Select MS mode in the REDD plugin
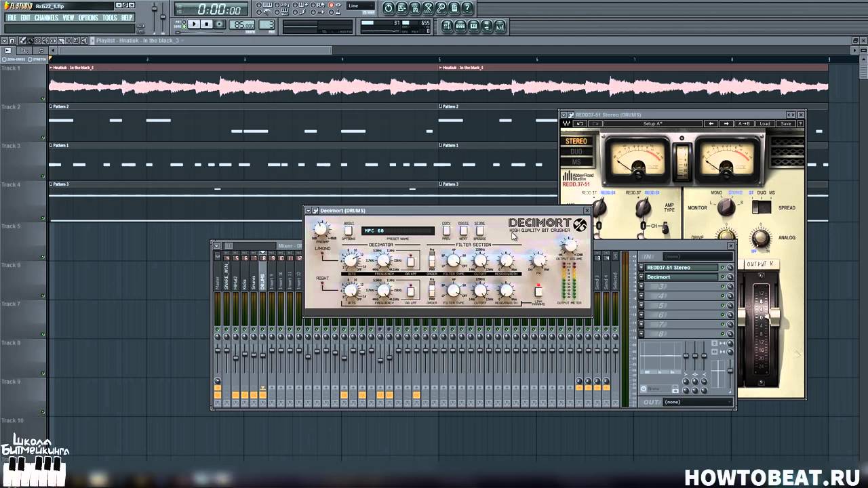The height and width of the screenshot is (488, 868). [576, 161]
